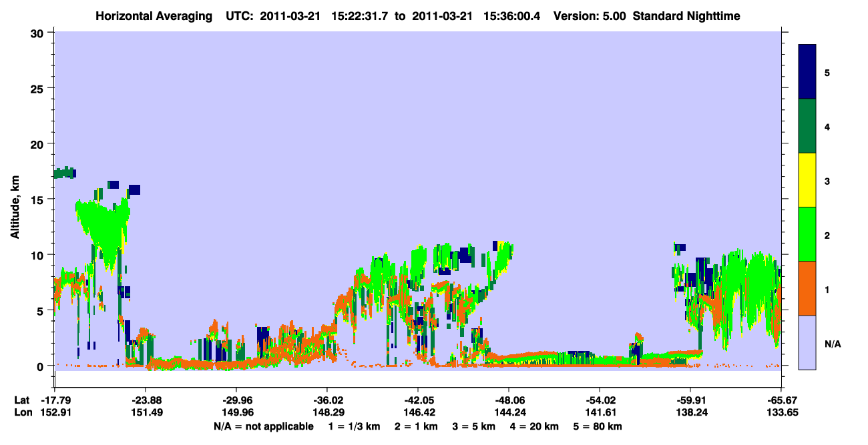Click the 30 altitude tick label

click(x=39, y=33)
